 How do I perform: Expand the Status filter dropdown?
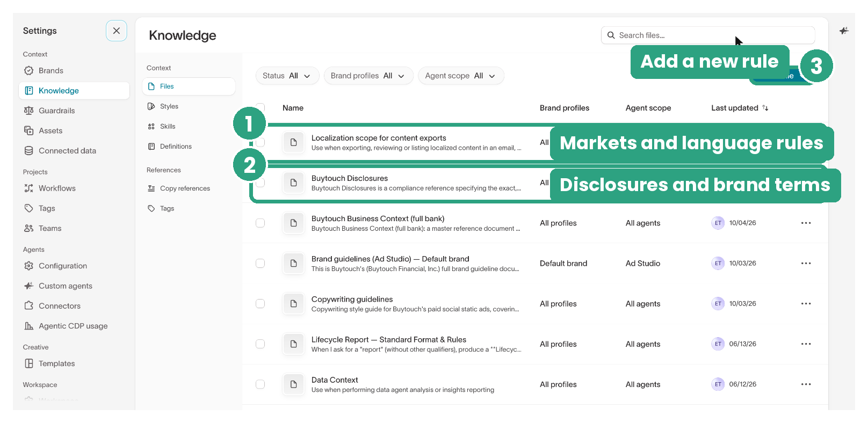click(287, 76)
